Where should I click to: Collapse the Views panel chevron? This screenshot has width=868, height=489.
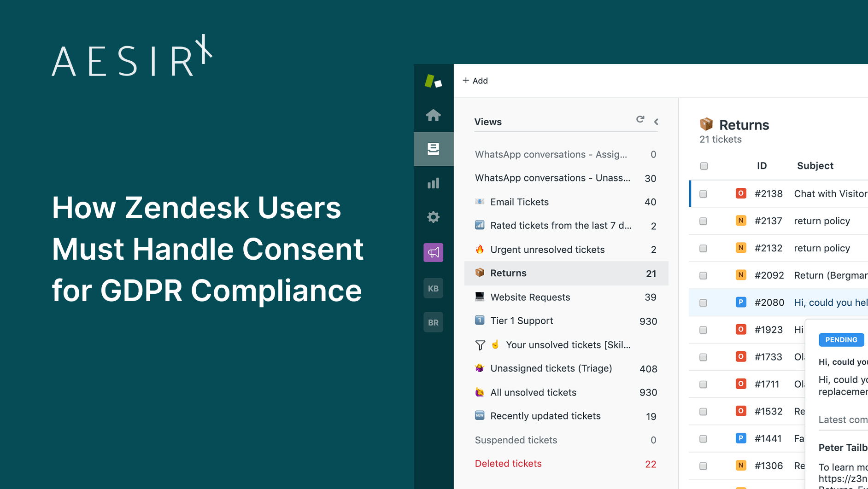656,122
